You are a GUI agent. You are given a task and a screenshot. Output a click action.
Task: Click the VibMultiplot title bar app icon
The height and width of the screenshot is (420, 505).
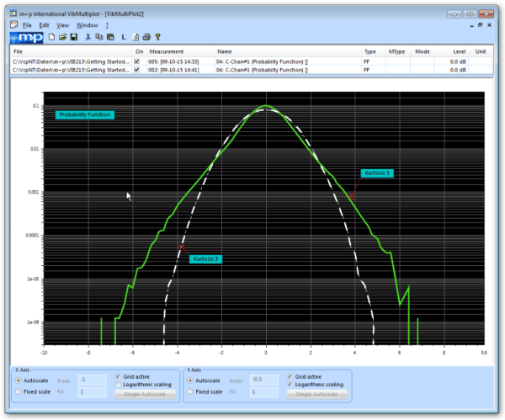coord(13,13)
